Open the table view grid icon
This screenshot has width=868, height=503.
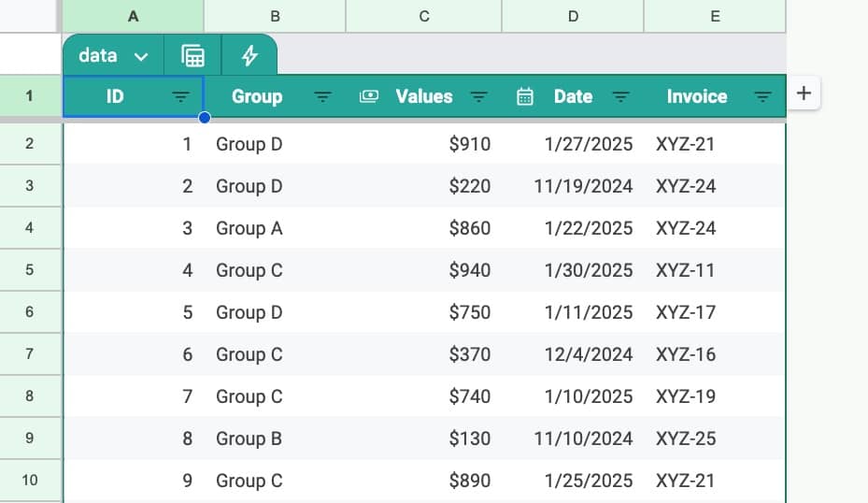(x=192, y=56)
